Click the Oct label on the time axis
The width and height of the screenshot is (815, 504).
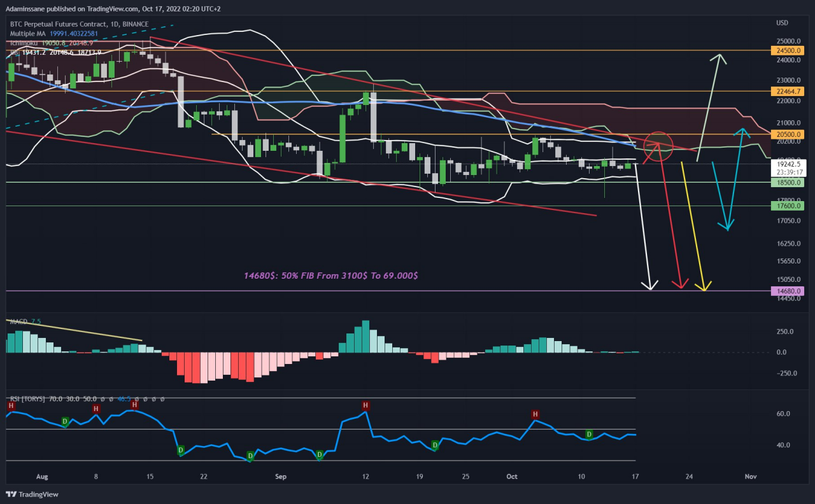(513, 476)
